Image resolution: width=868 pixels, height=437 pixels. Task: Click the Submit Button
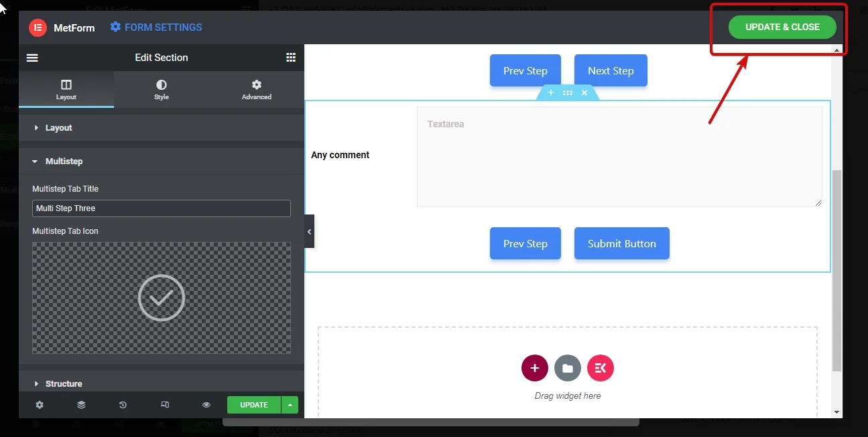tap(622, 243)
